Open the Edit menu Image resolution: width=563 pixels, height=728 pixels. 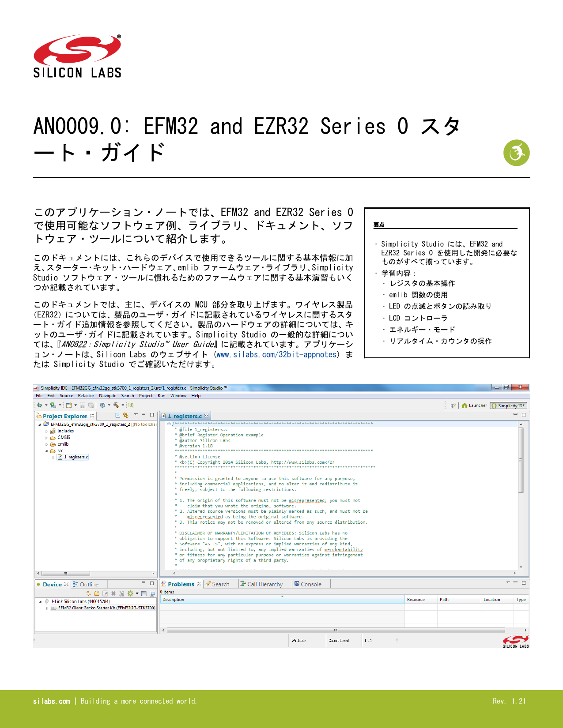pos(51,396)
